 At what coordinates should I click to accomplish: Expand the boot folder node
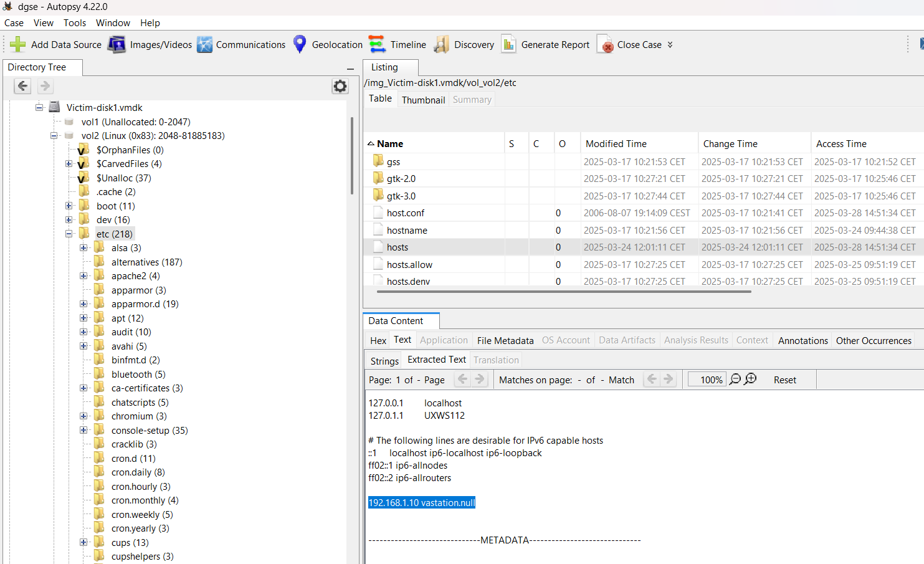point(69,206)
